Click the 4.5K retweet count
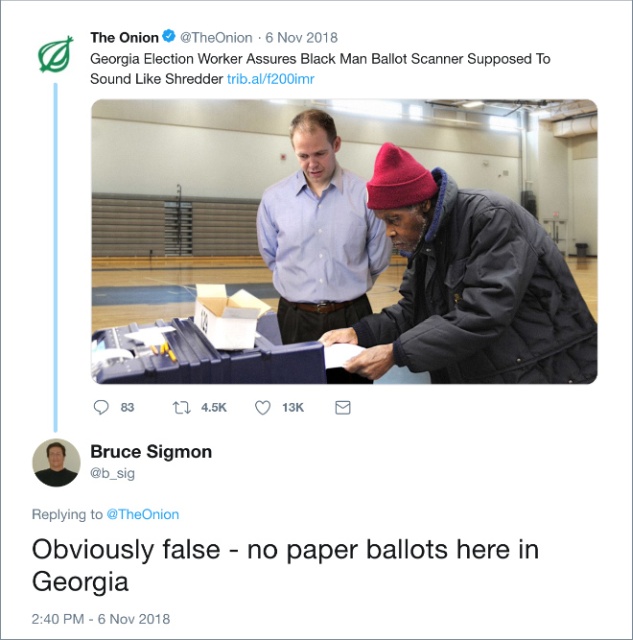Viewport: 633px width, 640px height. (x=214, y=407)
